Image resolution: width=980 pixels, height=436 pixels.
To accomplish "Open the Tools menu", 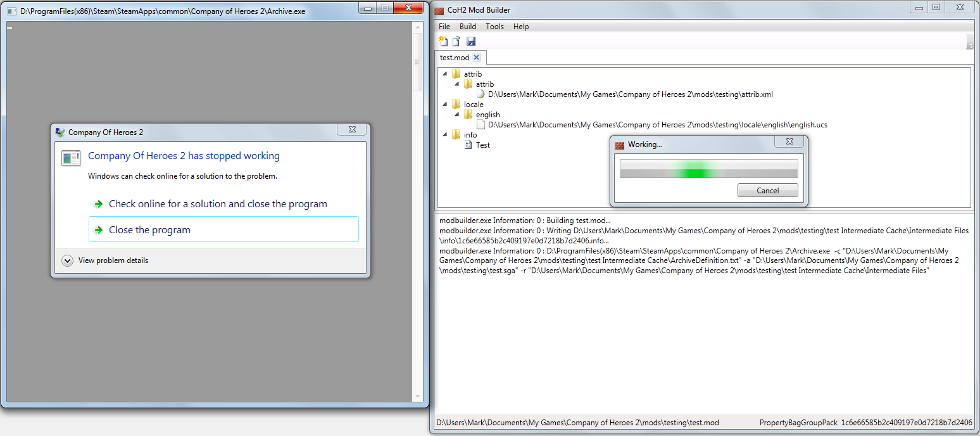I will coord(495,27).
